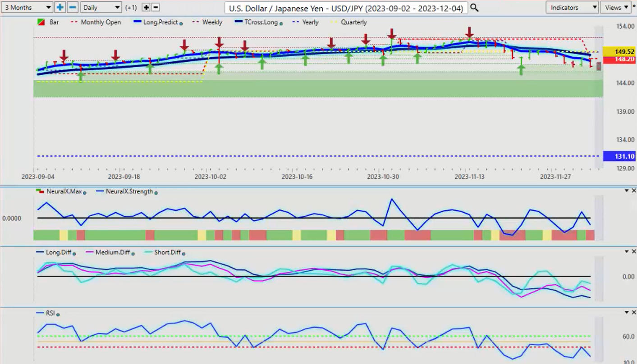Screen dimensions: 637x364
Task: Click the 2023-10-16 date label
Action: click(297, 177)
